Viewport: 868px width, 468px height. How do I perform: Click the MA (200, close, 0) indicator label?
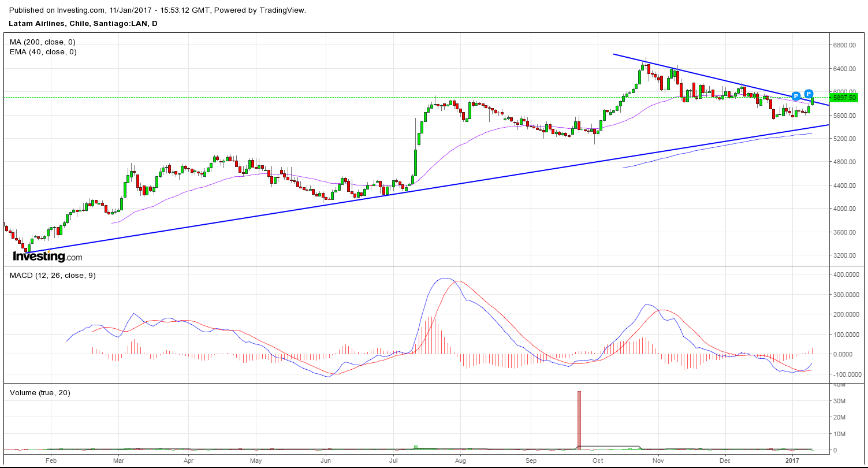coord(43,42)
